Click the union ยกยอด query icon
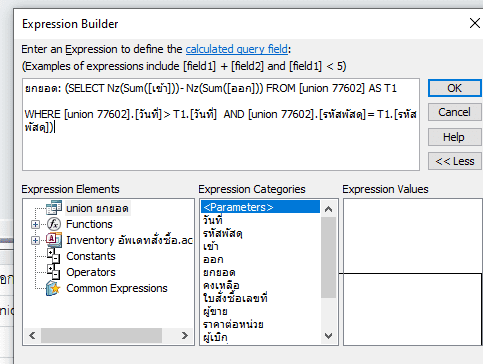 coord(54,208)
